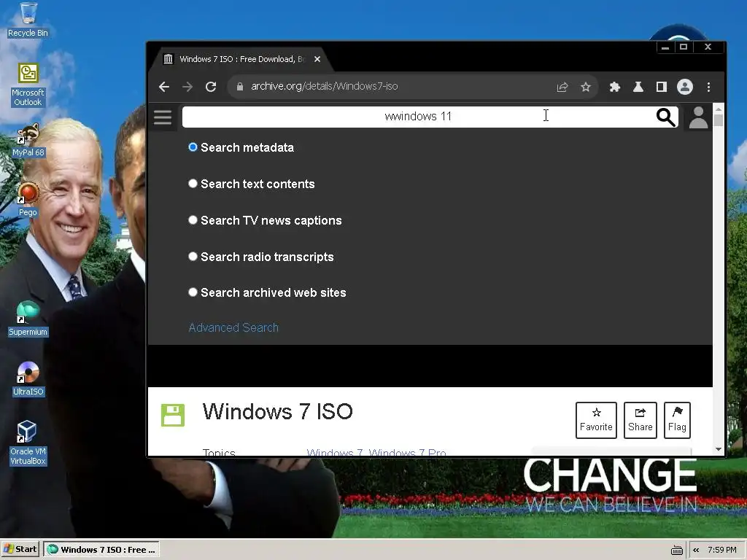Open the on-screen keyboard tray icon
This screenshot has width=747, height=560.
676,550
